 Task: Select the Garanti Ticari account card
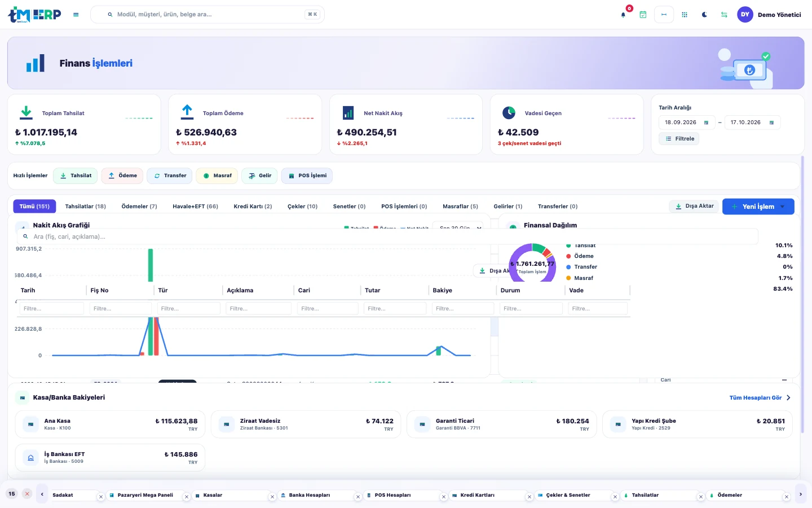501,424
